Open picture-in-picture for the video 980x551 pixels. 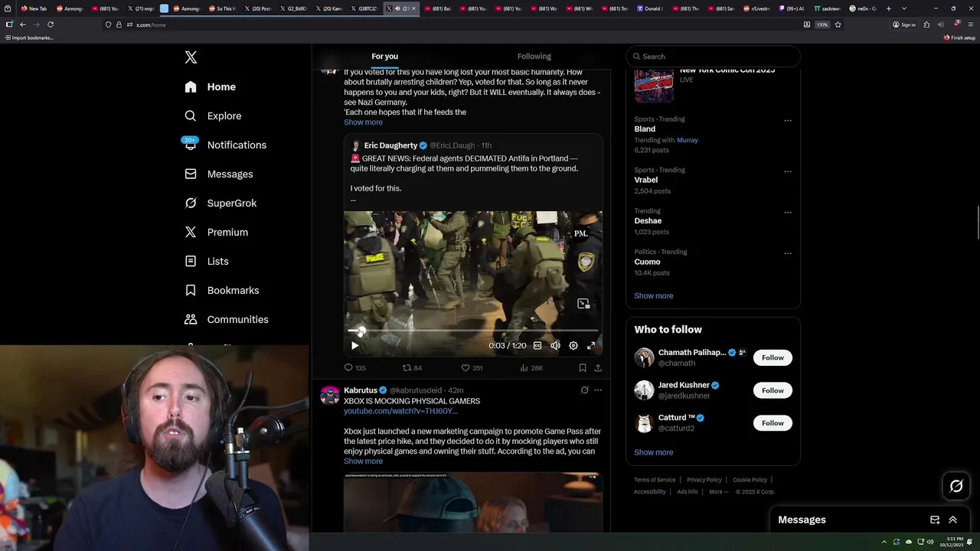click(583, 304)
